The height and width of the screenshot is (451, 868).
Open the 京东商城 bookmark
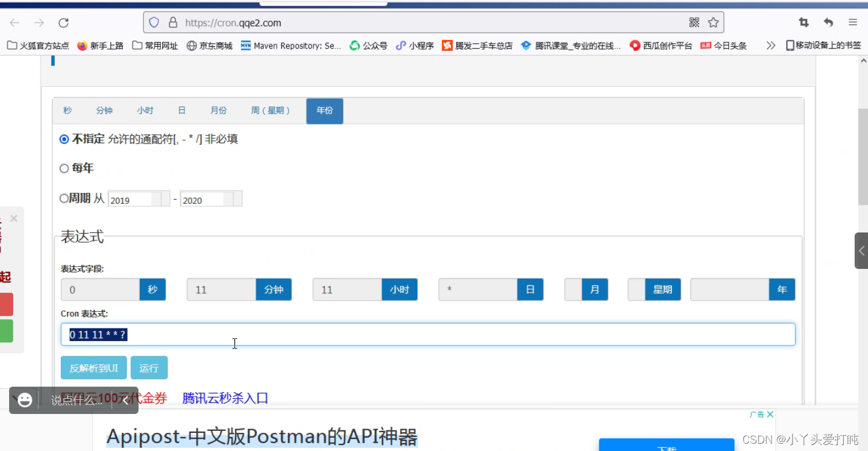click(210, 46)
